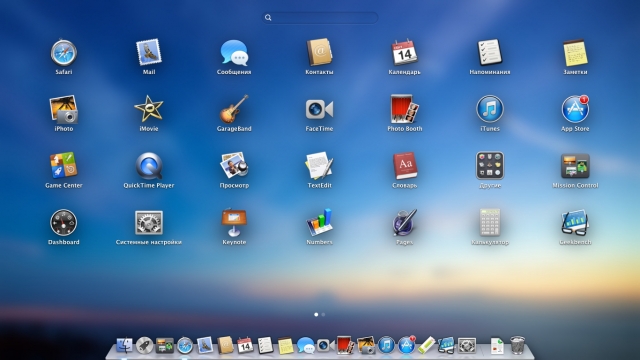Launch Pages
The height and width of the screenshot is (360, 640).
tap(404, 222)
